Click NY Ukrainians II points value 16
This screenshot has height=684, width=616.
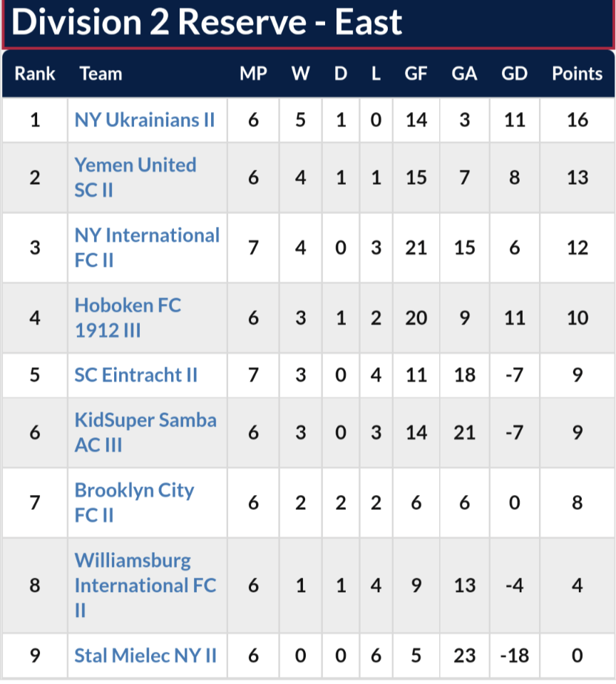[x=577, y=120]
